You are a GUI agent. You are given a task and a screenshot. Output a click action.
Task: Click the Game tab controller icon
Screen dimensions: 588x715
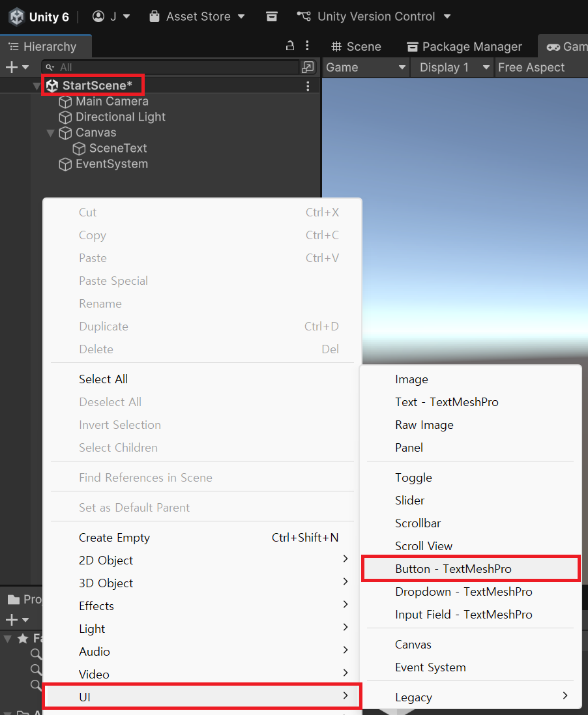coord(553,47)
